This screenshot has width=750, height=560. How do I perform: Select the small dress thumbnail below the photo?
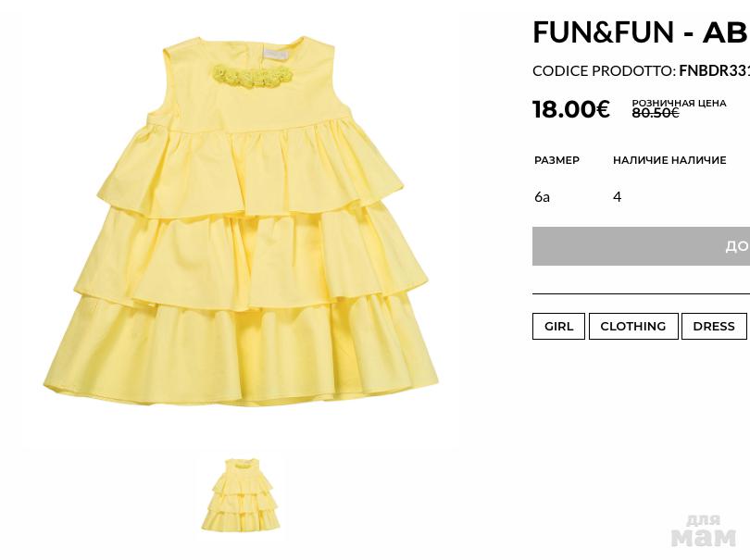pos(241,495)
